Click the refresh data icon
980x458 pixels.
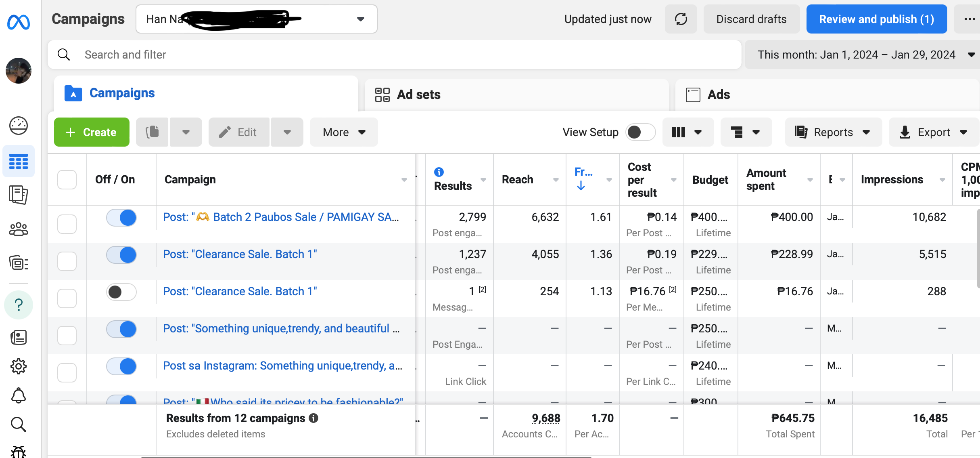[681, 19]
